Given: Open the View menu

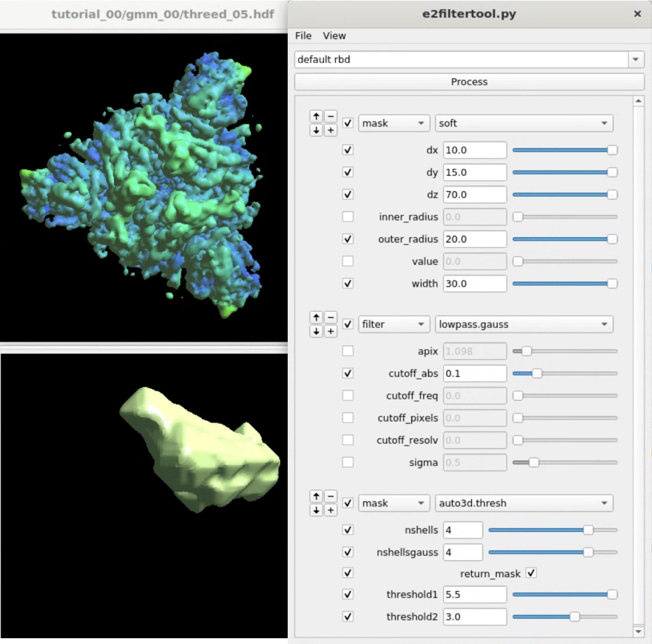Looking at the screenshot, I should pyautogui.click(x=334, y=36).
